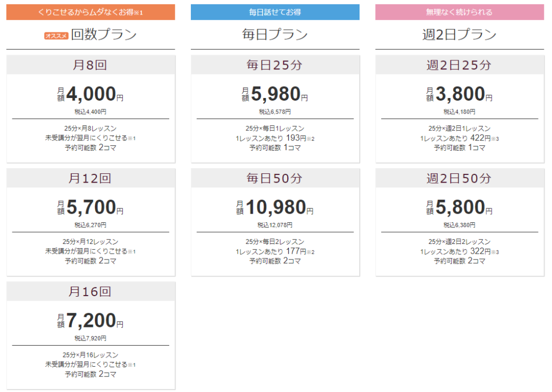Click the 回数プラン title
This screenshot has height=392, width=552.
coord(104,34)
